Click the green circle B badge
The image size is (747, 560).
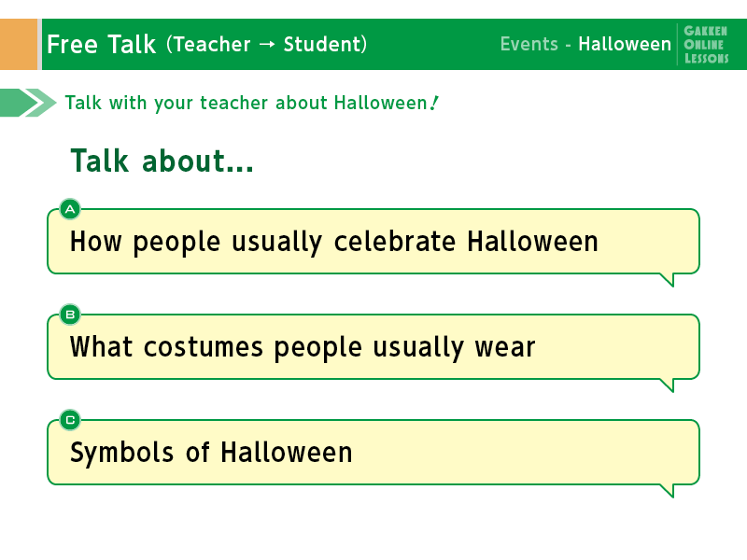click(x=70, y=315)
